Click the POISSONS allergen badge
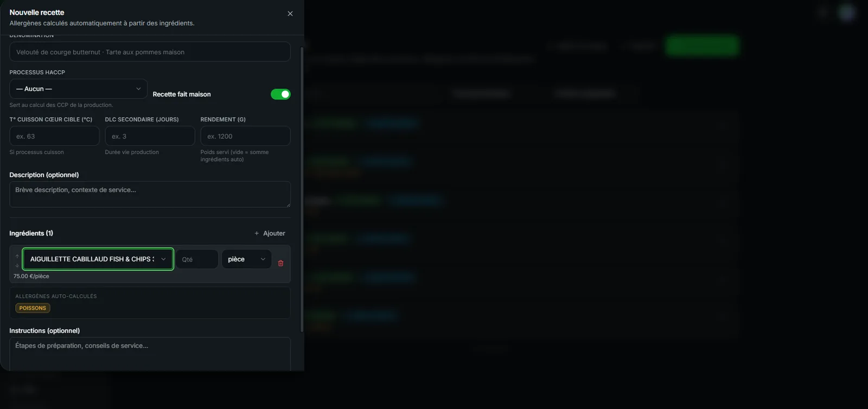868x409 pixels. click(x=33, y=308)
